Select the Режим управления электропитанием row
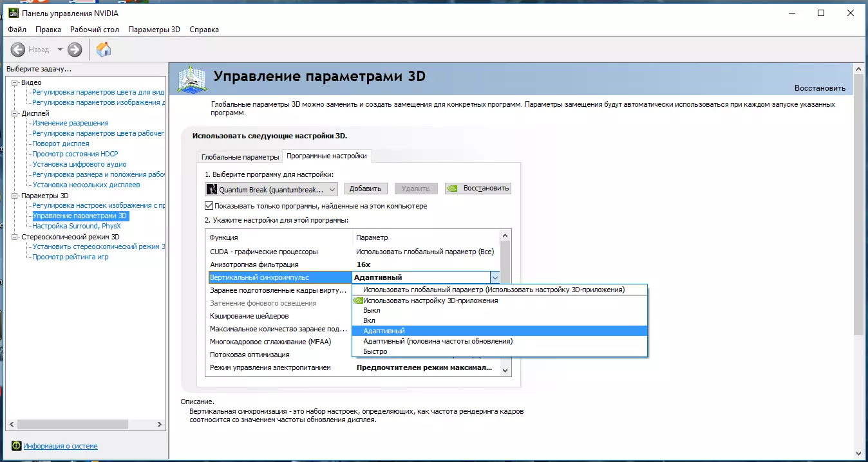 click(352, 367)
